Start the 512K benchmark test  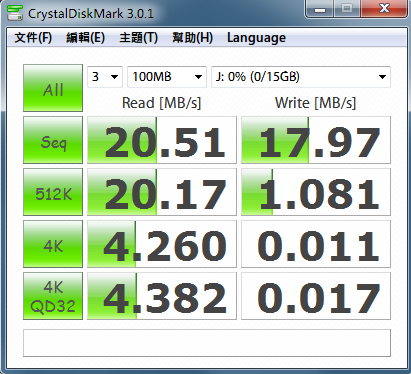point(53,192)
